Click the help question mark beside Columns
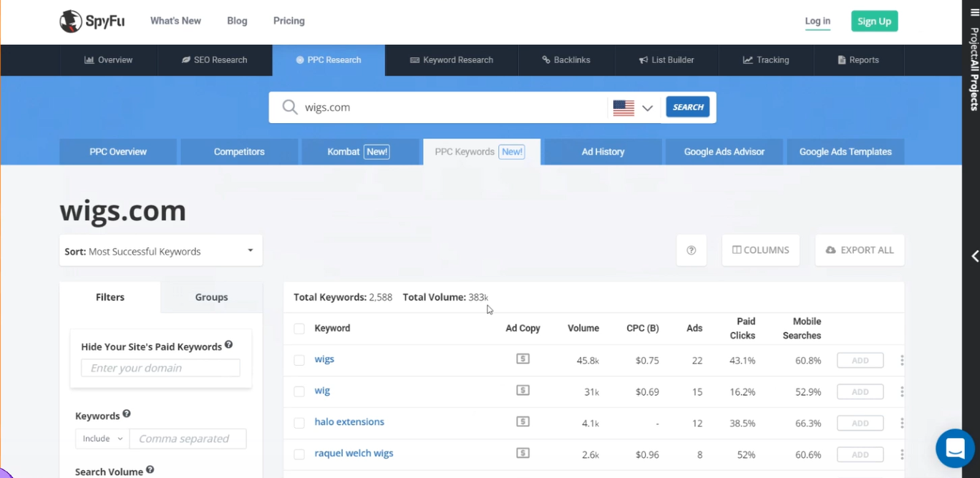This screenshot has height=478, width=980. click(691, 250)
